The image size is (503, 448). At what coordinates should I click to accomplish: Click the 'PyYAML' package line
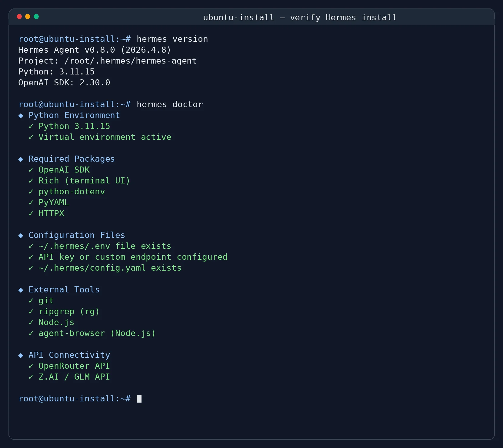point(54,203)
